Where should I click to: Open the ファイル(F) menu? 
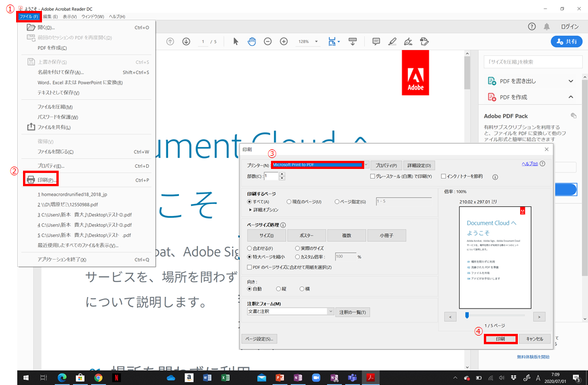[29, 17]
